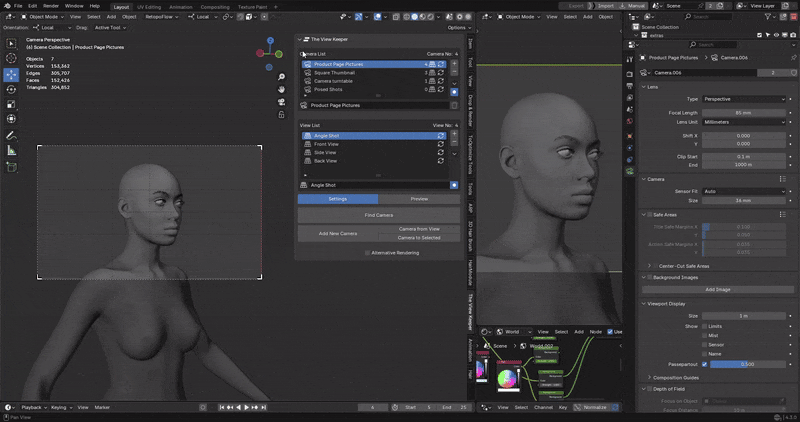Image resolution: width=800 pixels, height=422 pixels.
Task: Enable the Background Images checkbox
Action: (x=649, y=278)
